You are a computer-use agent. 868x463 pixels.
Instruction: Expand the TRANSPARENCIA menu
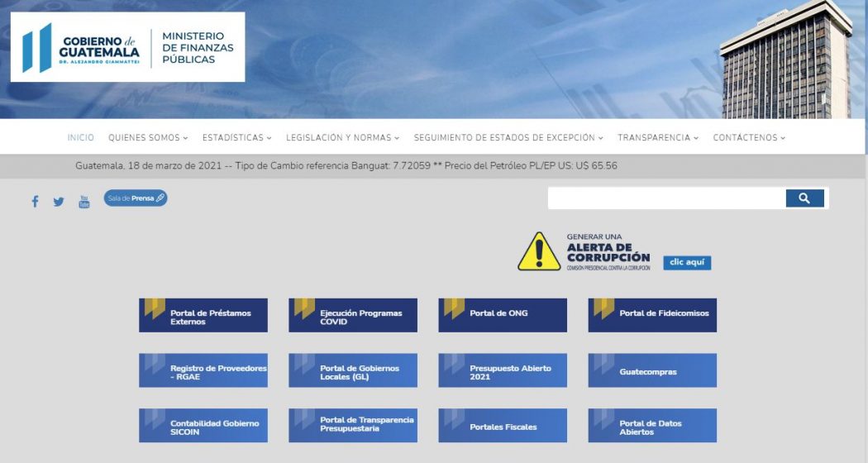point(658,137)
